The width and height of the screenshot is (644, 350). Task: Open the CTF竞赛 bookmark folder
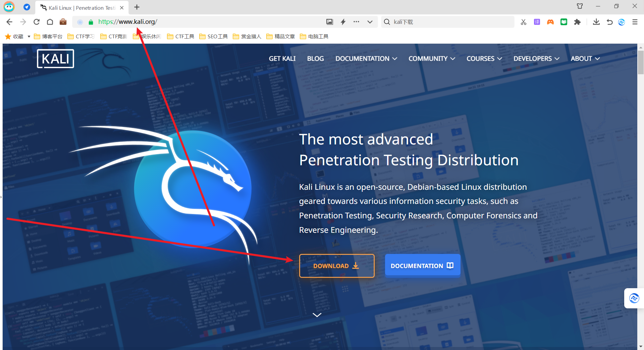tap(114, 36)
